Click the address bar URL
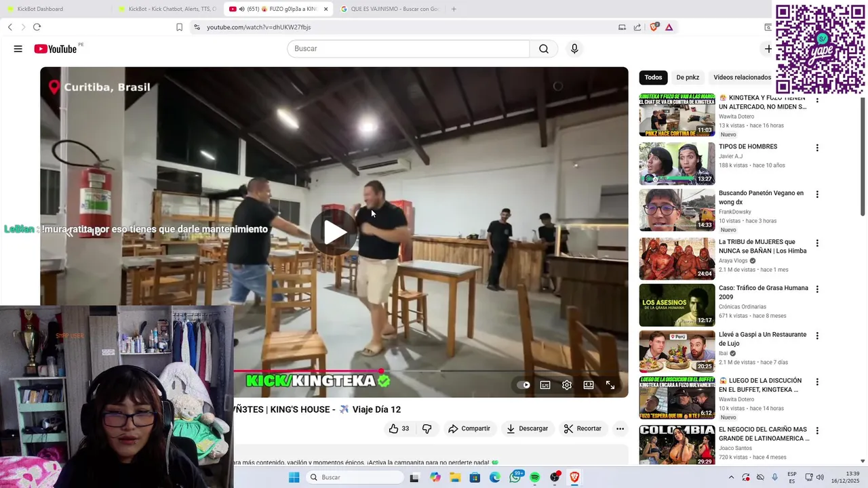 259,27
